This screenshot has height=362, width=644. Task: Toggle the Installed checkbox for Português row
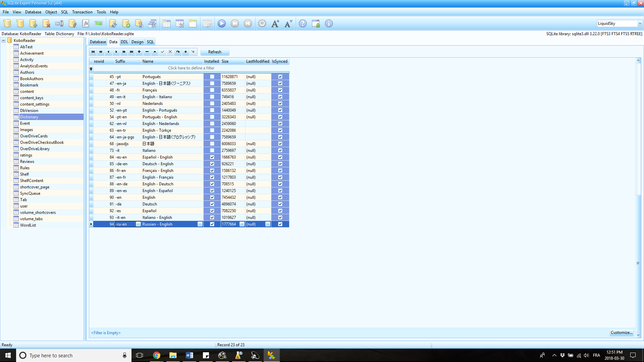(212, 77)
